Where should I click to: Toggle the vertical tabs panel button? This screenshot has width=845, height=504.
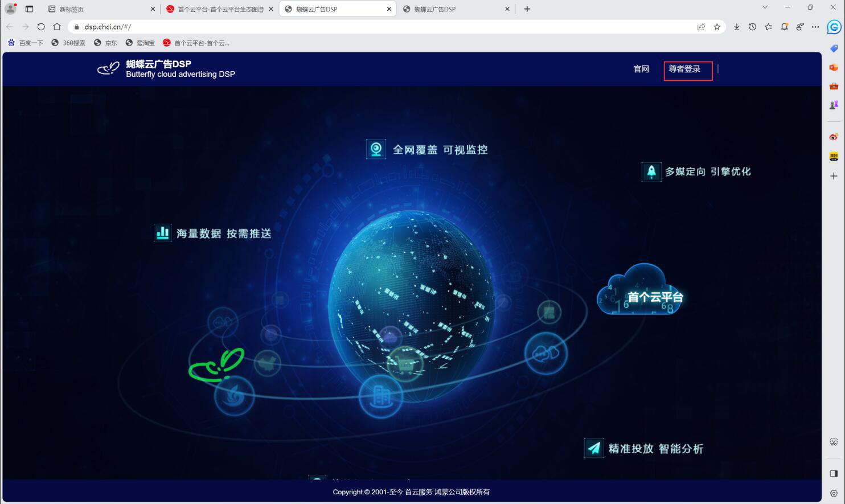coord(30,9)
